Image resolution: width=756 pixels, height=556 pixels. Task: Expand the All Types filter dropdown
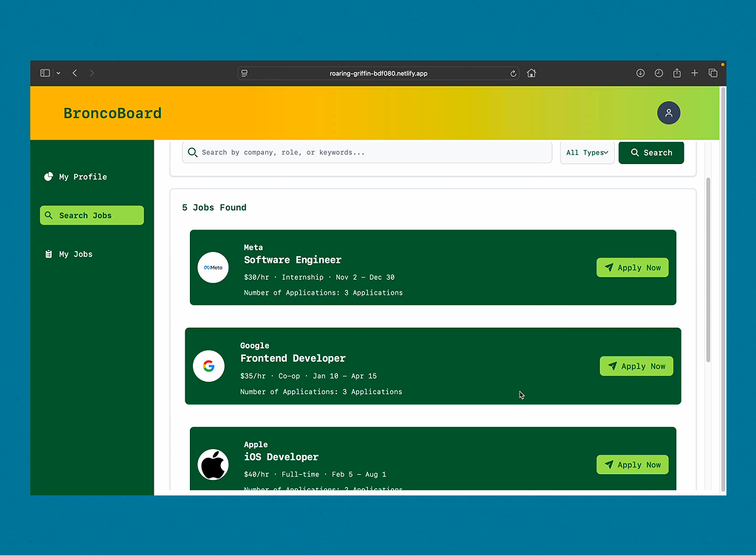click(587, 153)
